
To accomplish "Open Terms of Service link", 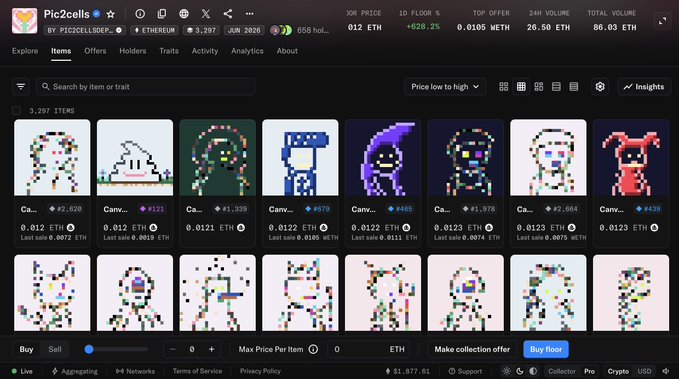I will (x=197, y=371).
